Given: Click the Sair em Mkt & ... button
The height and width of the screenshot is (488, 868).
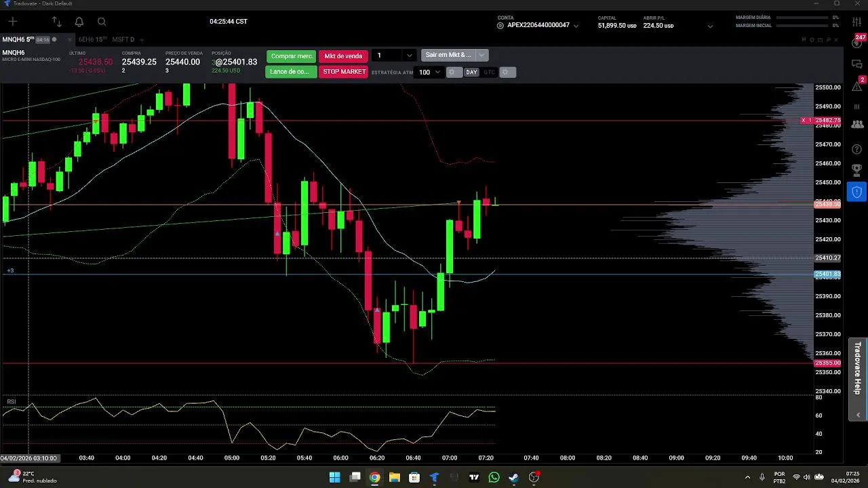Looking at the screenshot, I should coord(448,56).
